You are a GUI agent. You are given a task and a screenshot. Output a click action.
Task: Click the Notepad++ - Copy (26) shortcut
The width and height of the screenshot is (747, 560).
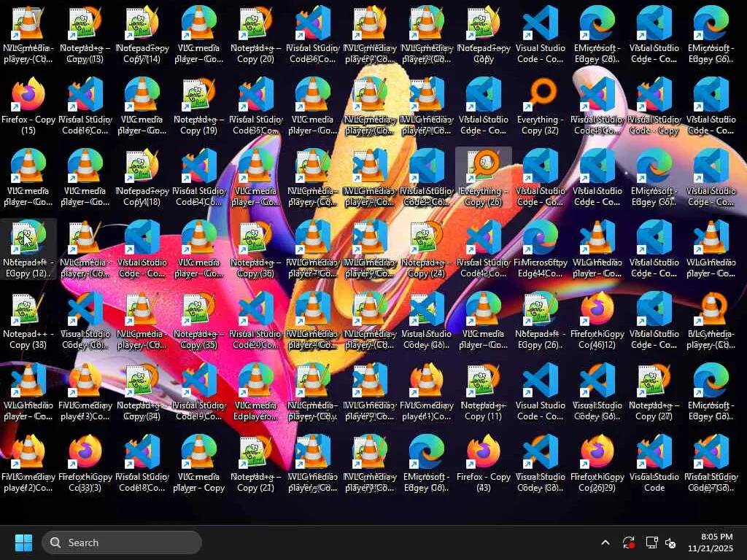coord(541,321)
